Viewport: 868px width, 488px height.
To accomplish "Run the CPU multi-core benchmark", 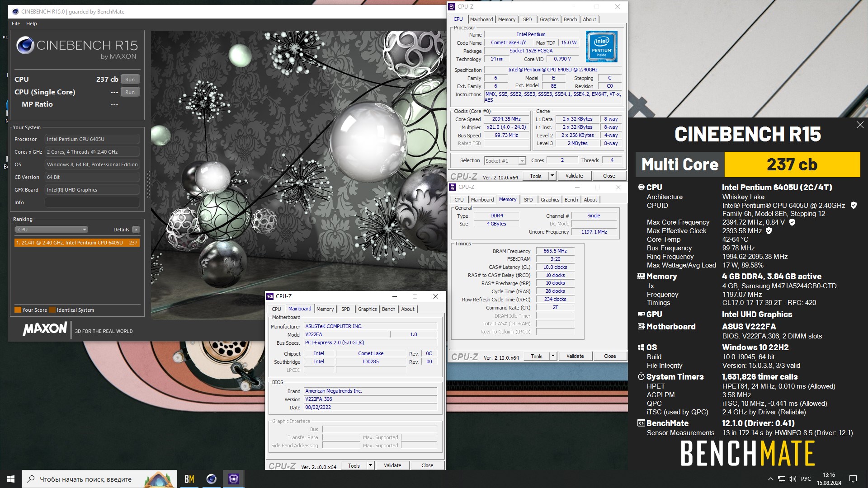I will coord(130,80).
